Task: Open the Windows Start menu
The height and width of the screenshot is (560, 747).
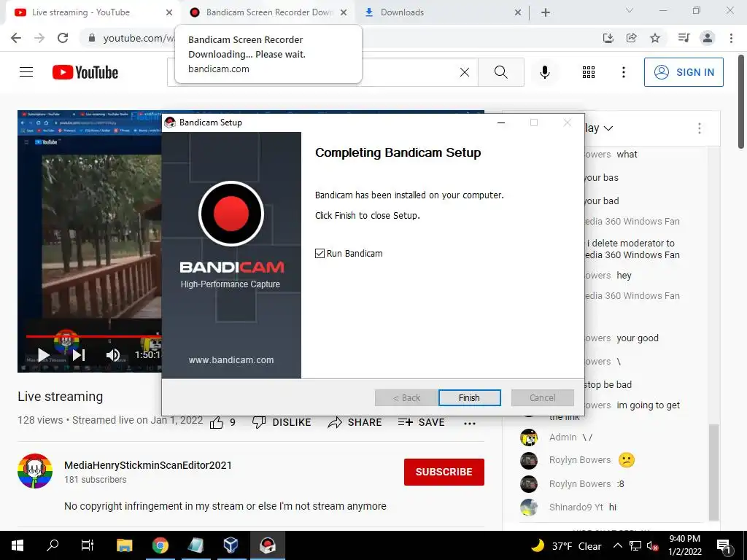Action: [18, 545]
